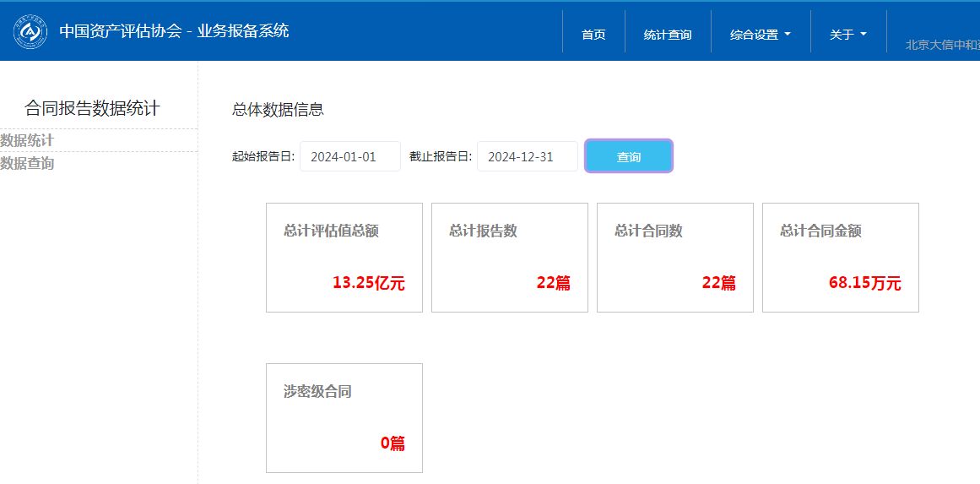The image size is (980, 484).
Task: Click the 总计报告数 card
Action: [509, 257]
